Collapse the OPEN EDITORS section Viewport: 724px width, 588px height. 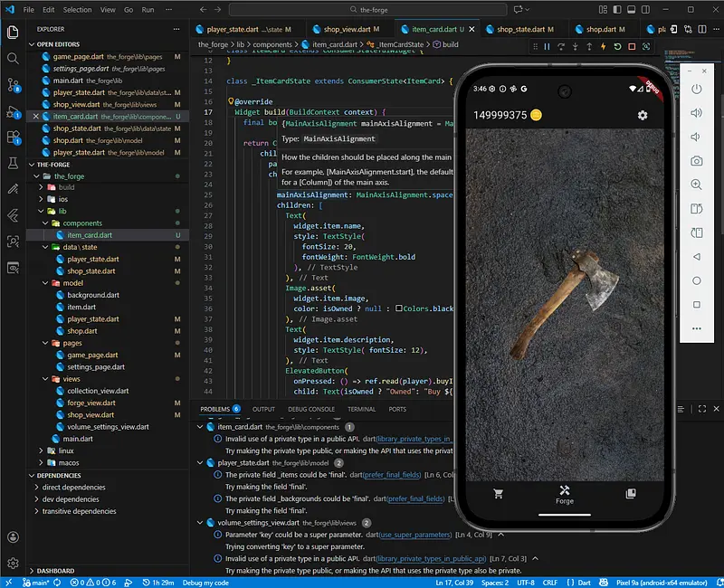coord(58,43)
